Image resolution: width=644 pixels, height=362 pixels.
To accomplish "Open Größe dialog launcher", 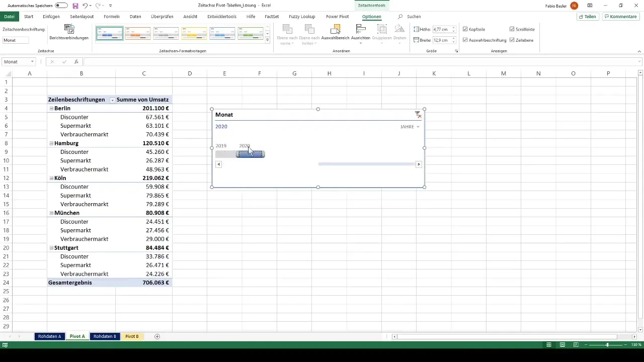I will pyautogui.click(x=456, y=51).
